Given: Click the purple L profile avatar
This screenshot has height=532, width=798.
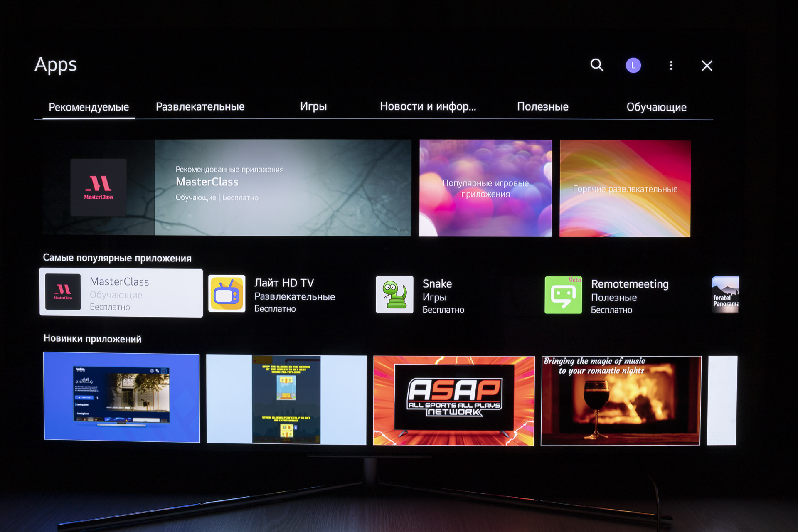Looking at the screenshot, I should click(x=633, y=65).
